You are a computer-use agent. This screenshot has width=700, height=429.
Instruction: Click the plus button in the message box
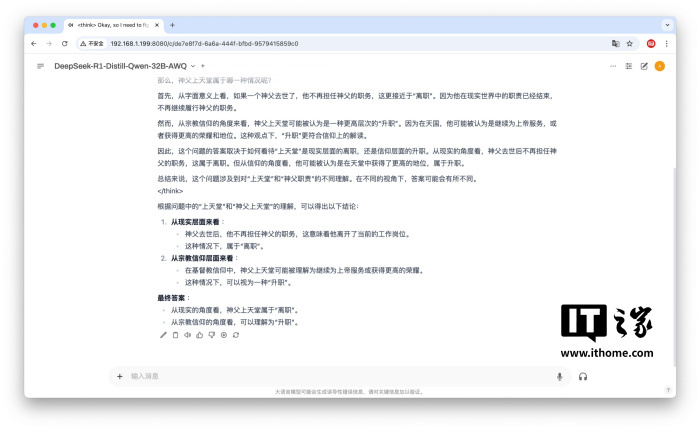120,376
